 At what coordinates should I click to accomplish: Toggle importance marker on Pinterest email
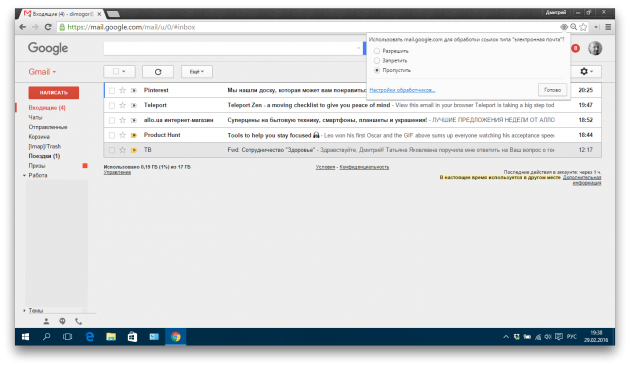(134, 90)
